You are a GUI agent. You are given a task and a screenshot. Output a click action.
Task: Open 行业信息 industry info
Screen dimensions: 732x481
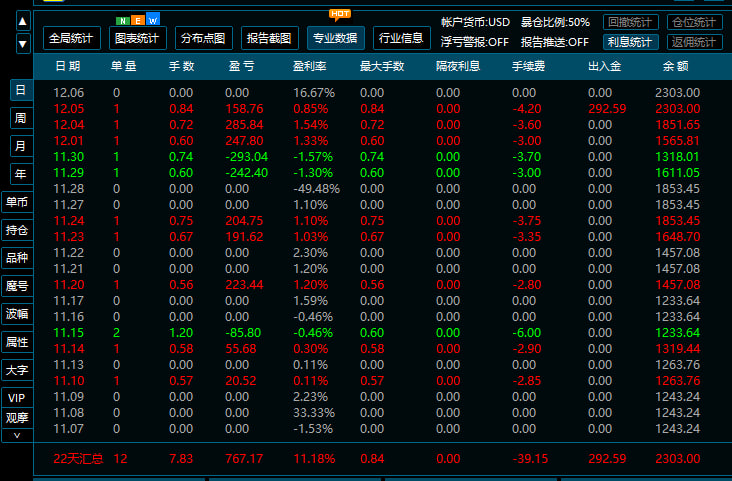pos(401,38)
